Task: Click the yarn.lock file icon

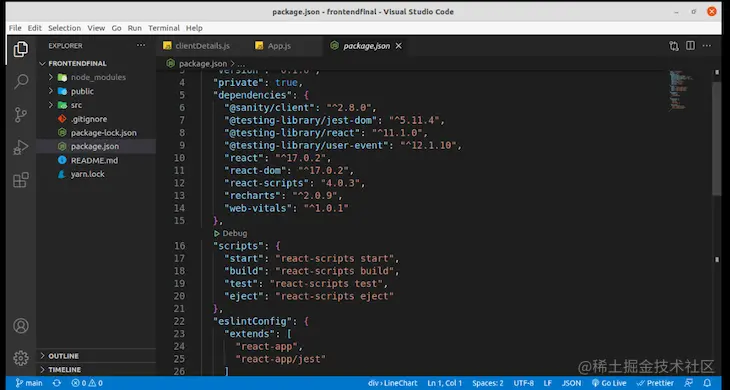Action: (x=62, y=174)
